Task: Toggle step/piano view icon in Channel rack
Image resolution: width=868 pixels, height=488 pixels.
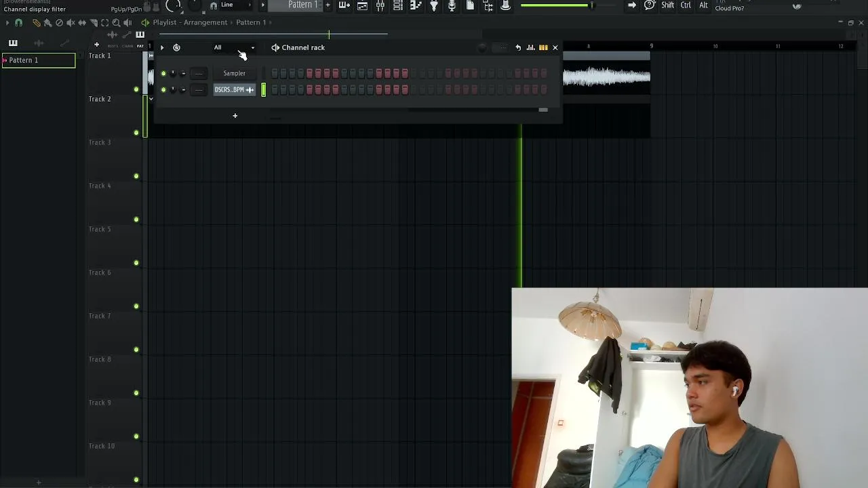Action: (x=543, y=47)
